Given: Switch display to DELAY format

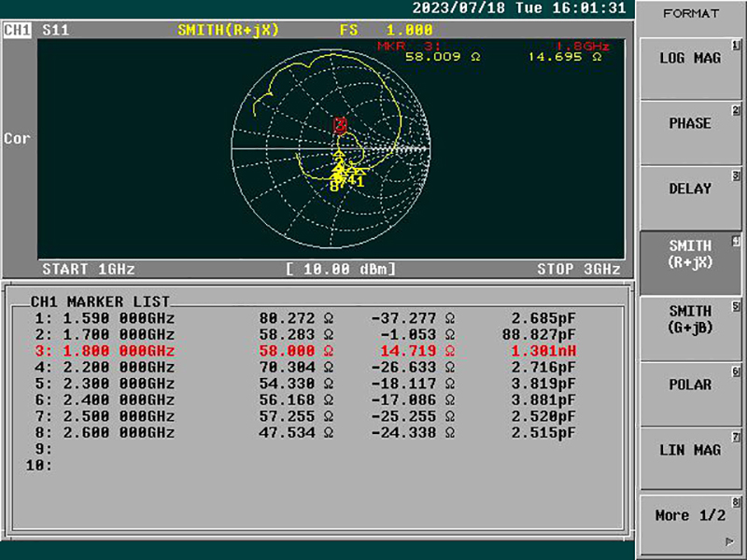Looking at the screenshot, I should click(x=690, y=199).
